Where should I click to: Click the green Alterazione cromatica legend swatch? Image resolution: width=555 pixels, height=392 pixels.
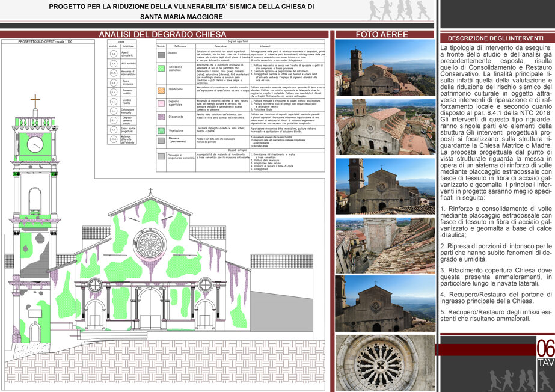pos(161,69)
